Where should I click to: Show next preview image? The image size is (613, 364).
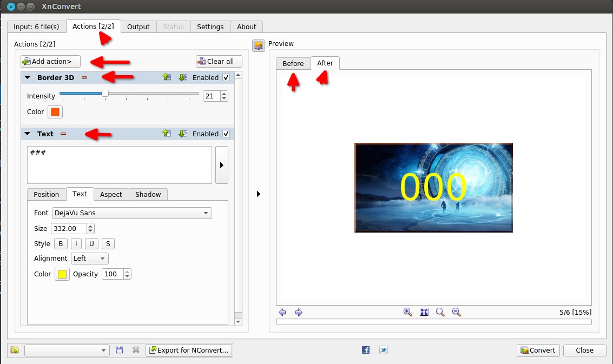coord(299,312)
